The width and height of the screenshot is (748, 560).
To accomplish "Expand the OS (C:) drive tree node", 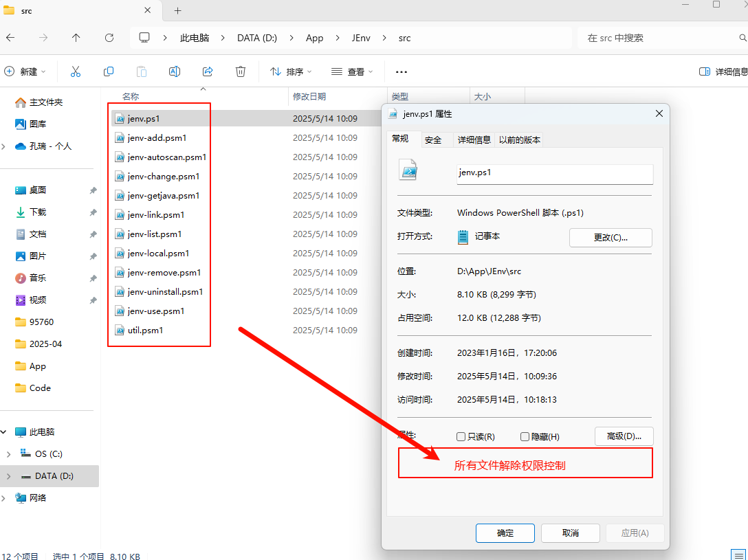I will pos(8,454).
